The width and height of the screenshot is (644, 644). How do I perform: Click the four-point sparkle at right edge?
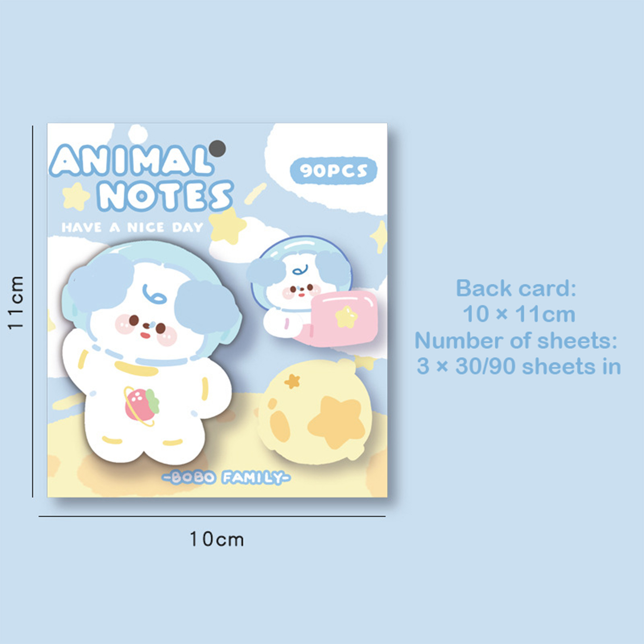point(379,237)
